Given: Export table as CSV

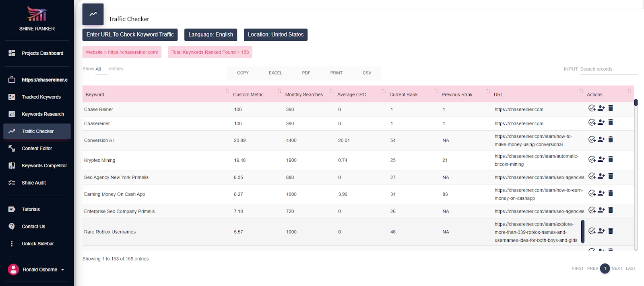Looking at the screenshot, I should (x=367, y=73).
